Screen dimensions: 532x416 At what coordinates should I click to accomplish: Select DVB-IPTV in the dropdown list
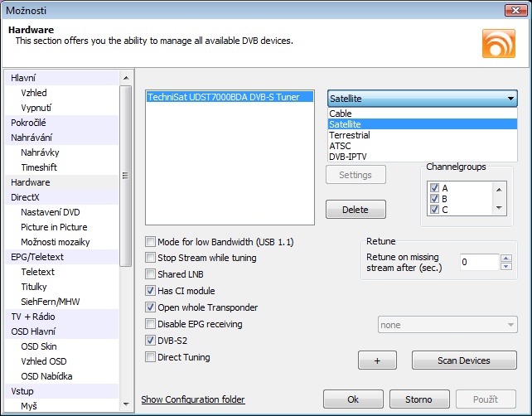[x=348, y=157]
